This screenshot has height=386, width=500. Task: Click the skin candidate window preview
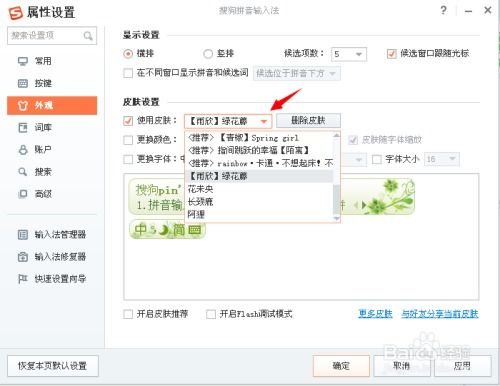272,197
